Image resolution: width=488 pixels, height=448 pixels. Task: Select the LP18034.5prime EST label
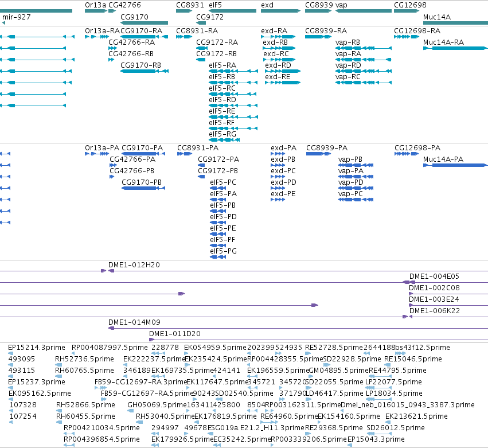click(394, 394)
